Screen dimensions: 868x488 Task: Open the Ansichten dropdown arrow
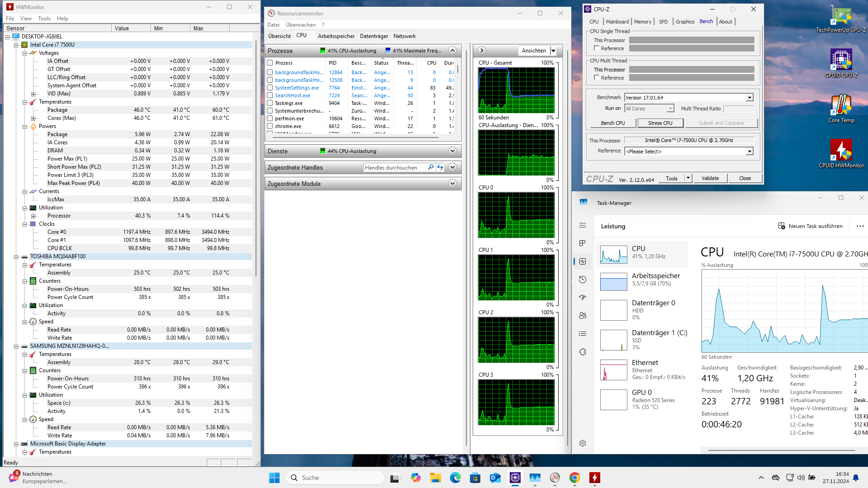(x=553, y=51)
